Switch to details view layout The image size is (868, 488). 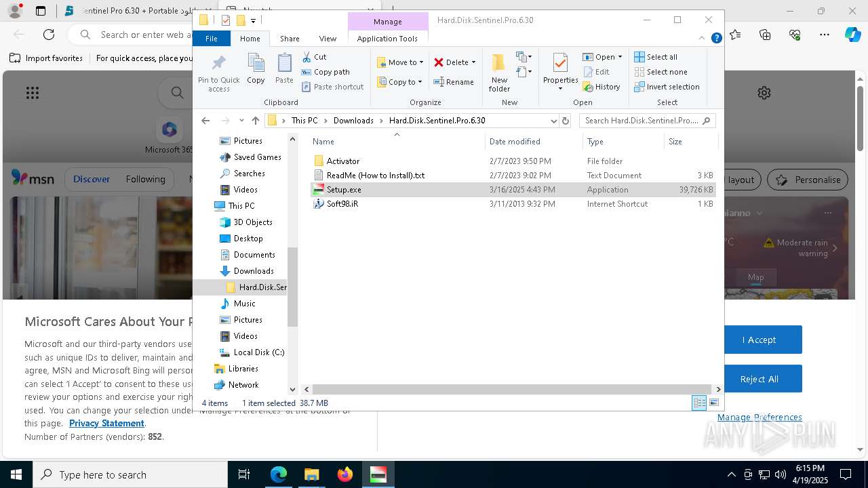click(699, 403)
